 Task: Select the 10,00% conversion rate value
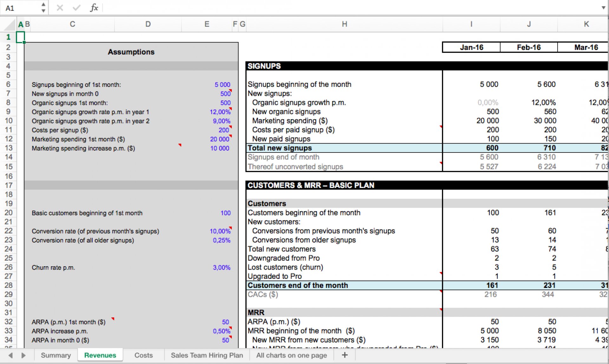coord(220,231)
